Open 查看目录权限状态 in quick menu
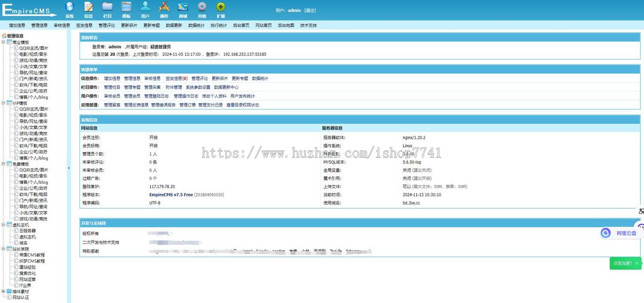 243,105
